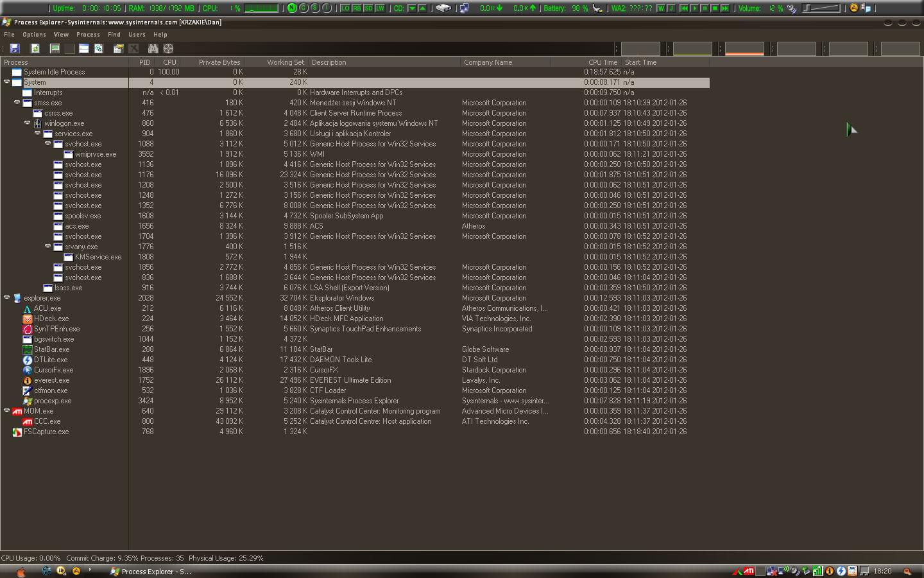Click the SynTPEnh.exe process icon
The width and height of the screenshot is (924, 578).
(28, 329)
